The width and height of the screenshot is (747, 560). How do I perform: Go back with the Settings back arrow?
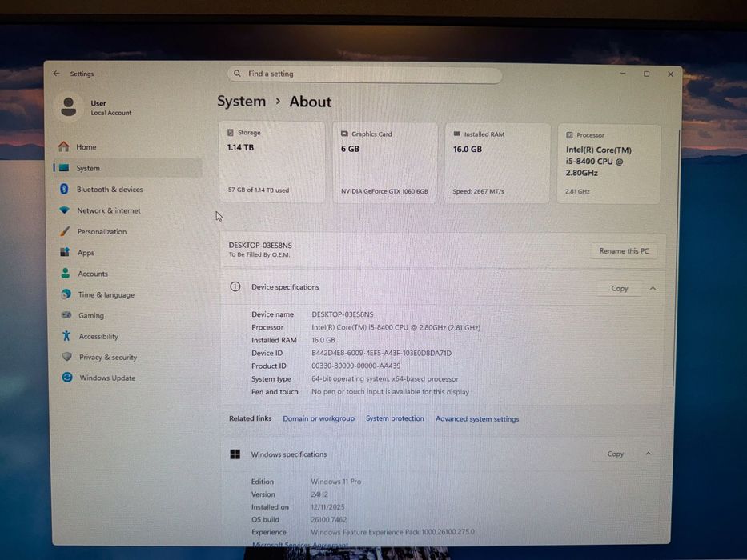point(57,74)
